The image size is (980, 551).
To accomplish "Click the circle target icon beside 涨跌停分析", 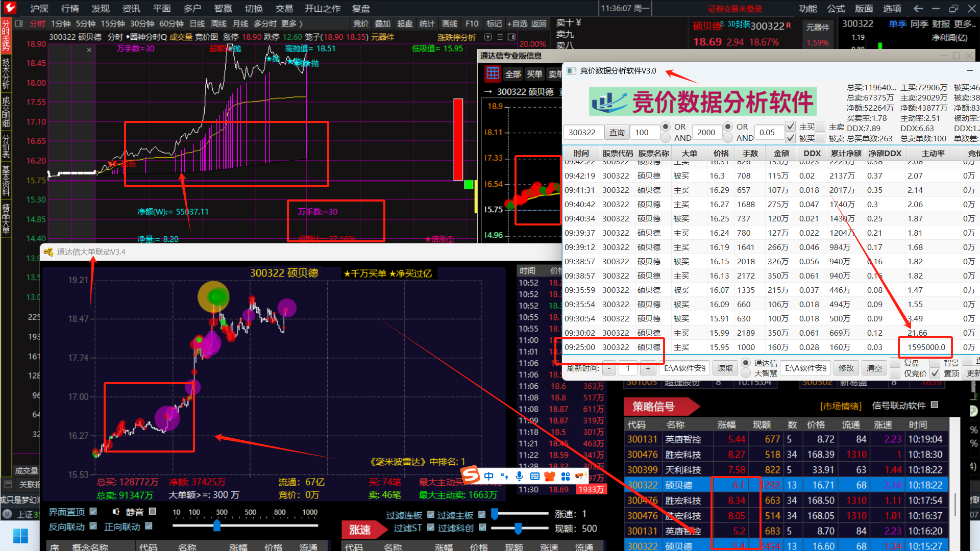I will click(x=488, y=37).
